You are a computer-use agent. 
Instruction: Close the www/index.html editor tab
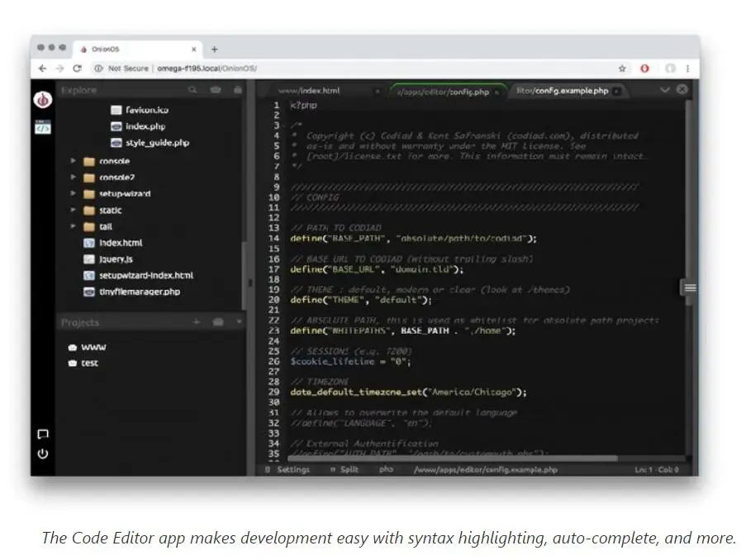coord(378,91)
